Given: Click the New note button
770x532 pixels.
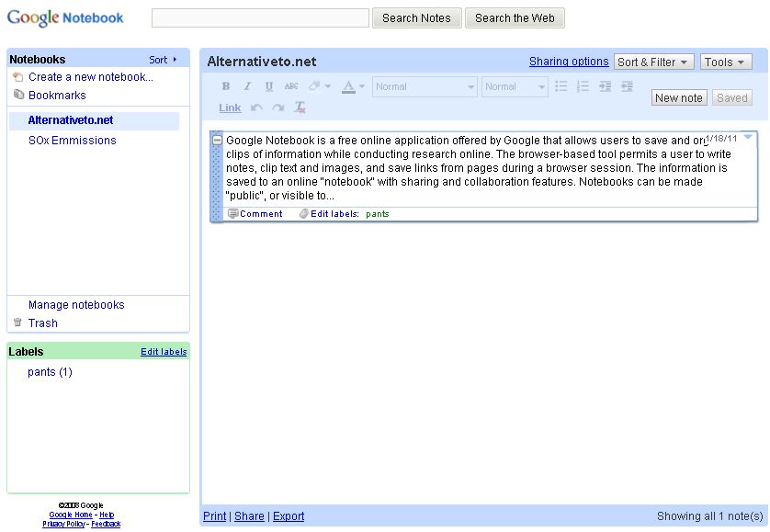Looking at the screenshot, I should (x=678, y=96).
